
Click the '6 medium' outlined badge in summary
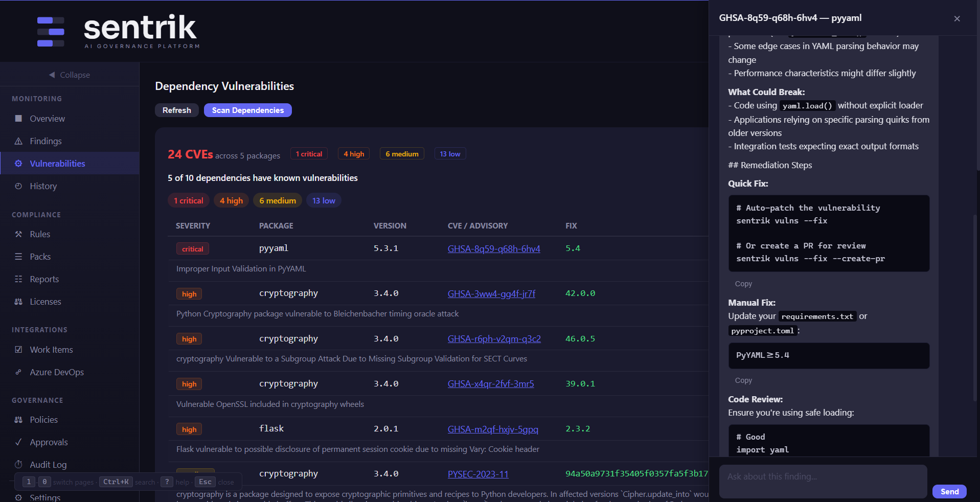click(x=402, y=154)
